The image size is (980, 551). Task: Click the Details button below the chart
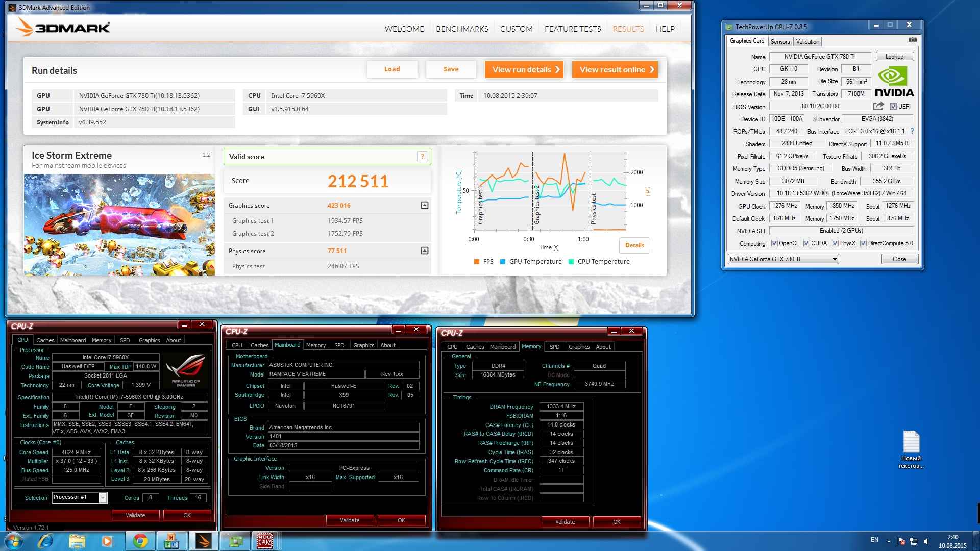pyautogui.click(x=634, y=245)
